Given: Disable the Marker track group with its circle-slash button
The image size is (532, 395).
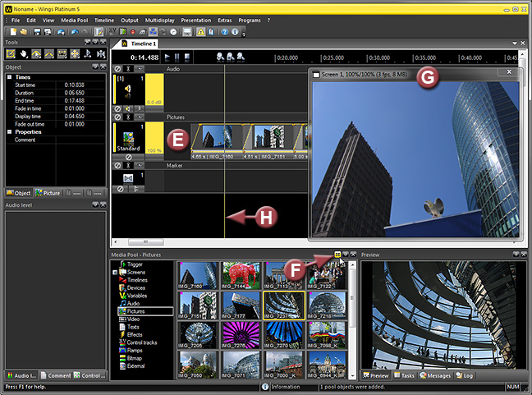Looking at the screenshot, I should click(x=117, y=166).
